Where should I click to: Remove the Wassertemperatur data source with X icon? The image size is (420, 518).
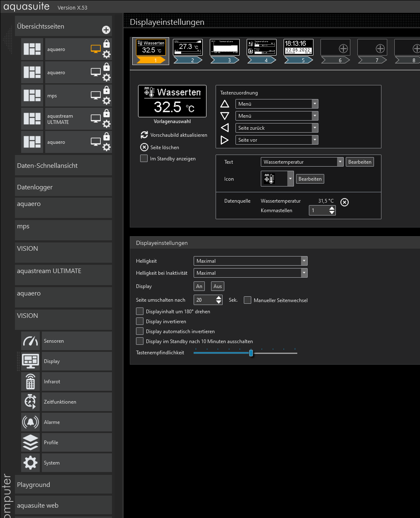click(x=345, y=202)
